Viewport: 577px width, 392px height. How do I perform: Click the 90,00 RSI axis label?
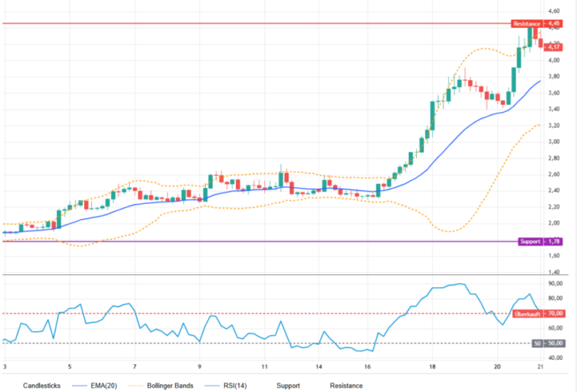coord(555,284)
